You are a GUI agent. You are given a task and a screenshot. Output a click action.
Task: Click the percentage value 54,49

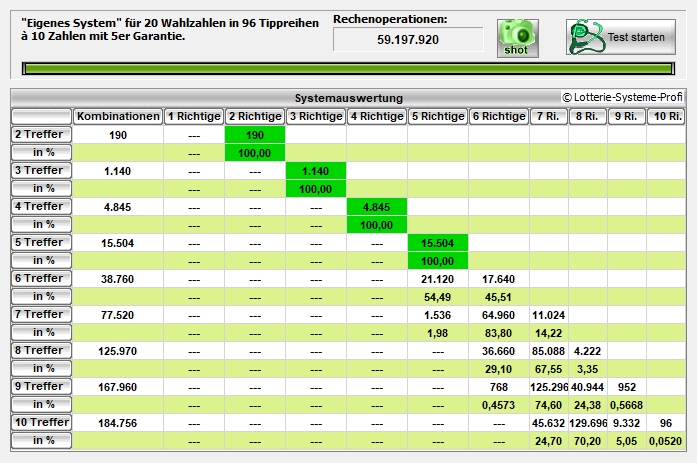tap(437, 297)
